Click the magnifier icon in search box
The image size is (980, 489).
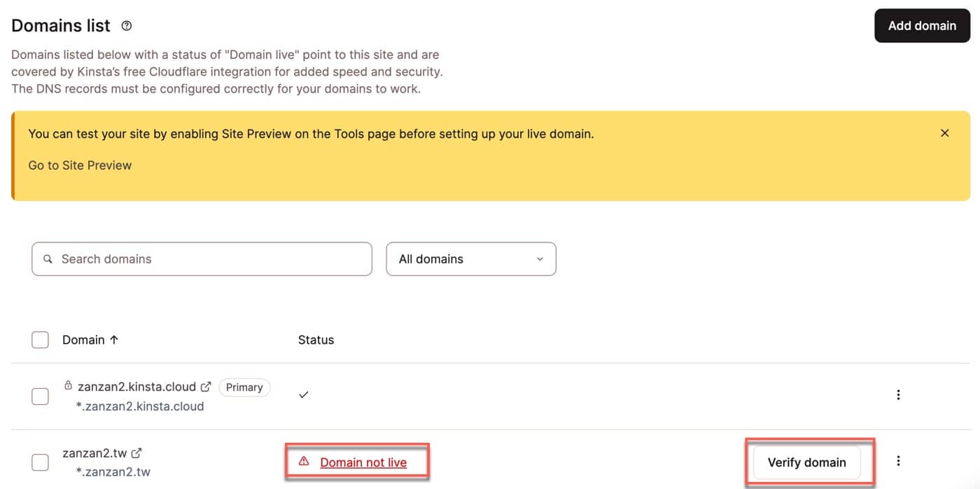click(48, 259)
